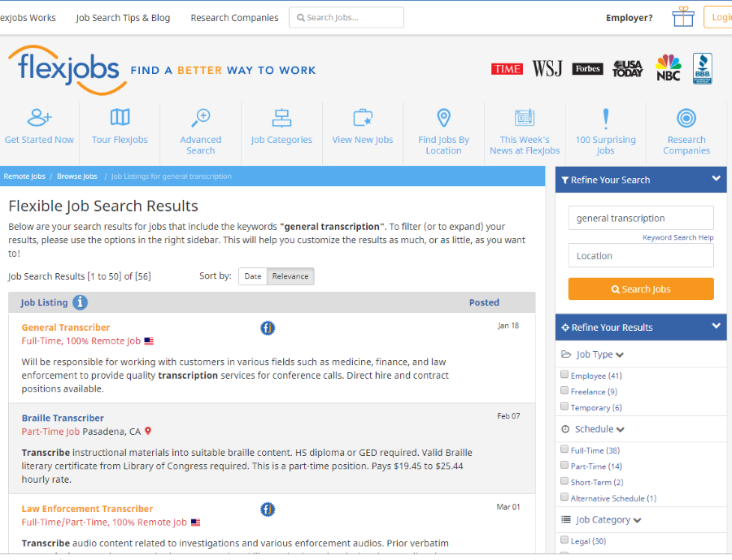Click the Location input field

[x=640, y=256]
